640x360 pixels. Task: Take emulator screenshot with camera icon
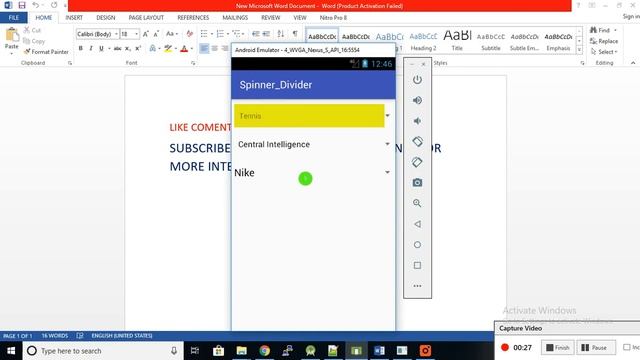[417, 182]
